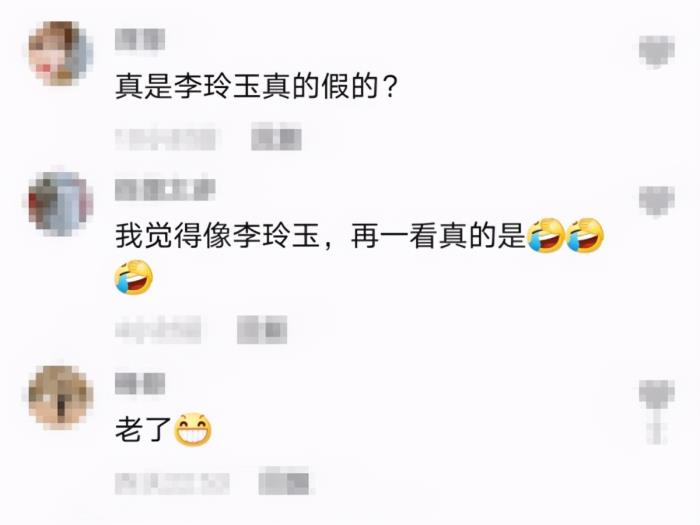Like the comment asking 真是李玲玉真的假的
The width and height of the screenshot is (700, 525).
656,51
